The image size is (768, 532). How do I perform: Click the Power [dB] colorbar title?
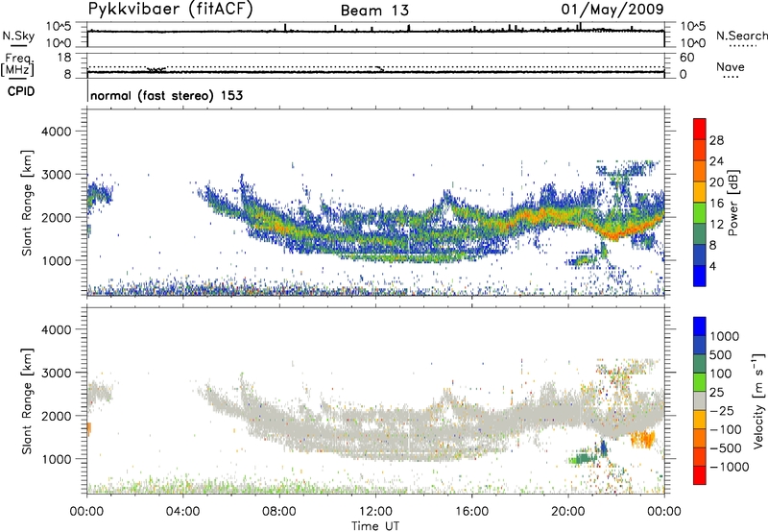[x=732, y=203]
